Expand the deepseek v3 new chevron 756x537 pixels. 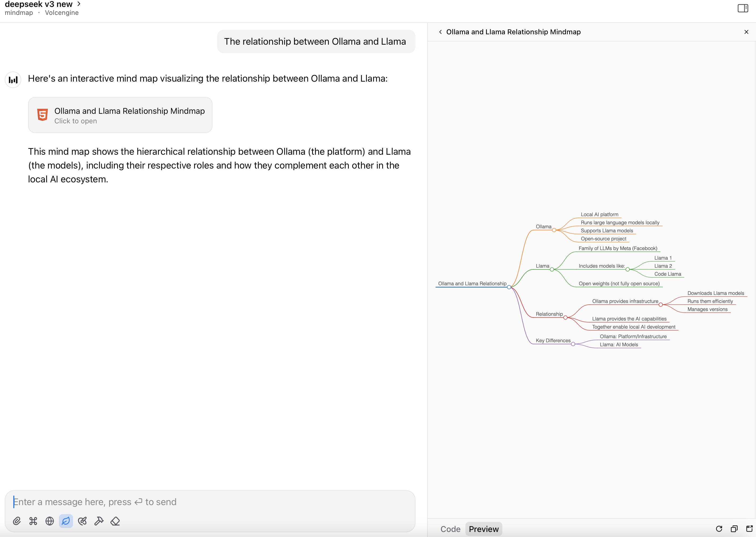[x=79, y=4]
